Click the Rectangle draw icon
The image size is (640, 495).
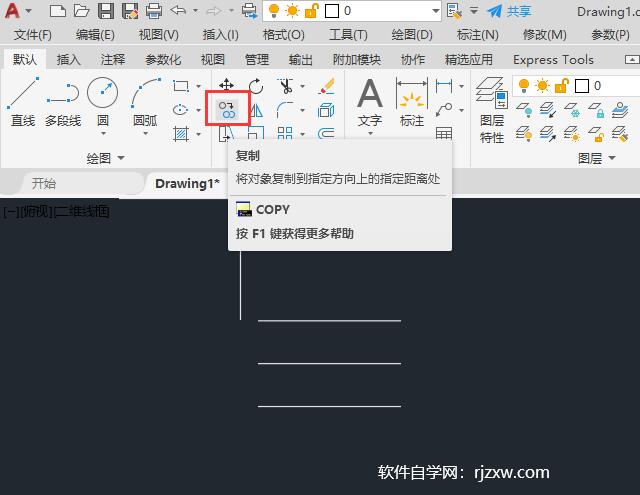pos(181,86)
